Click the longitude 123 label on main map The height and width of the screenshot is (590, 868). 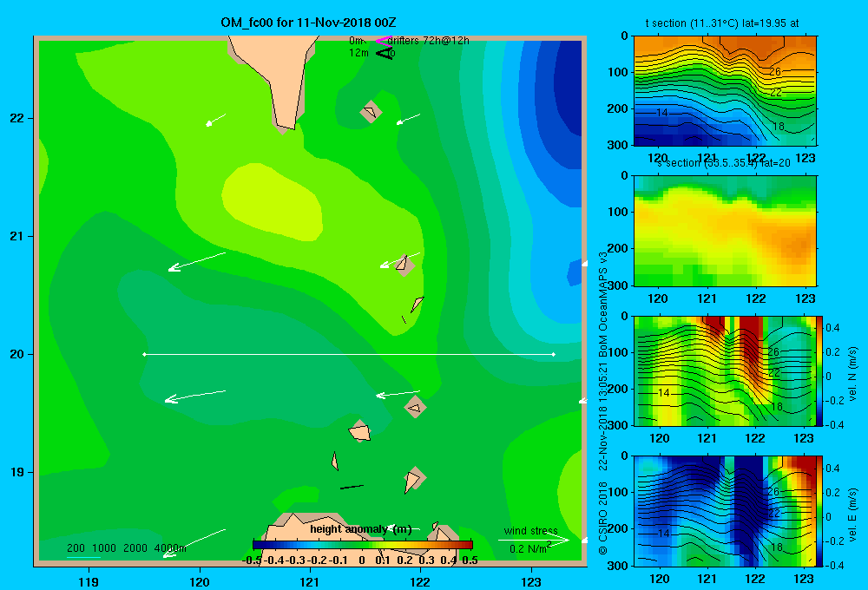pos(531,582)
